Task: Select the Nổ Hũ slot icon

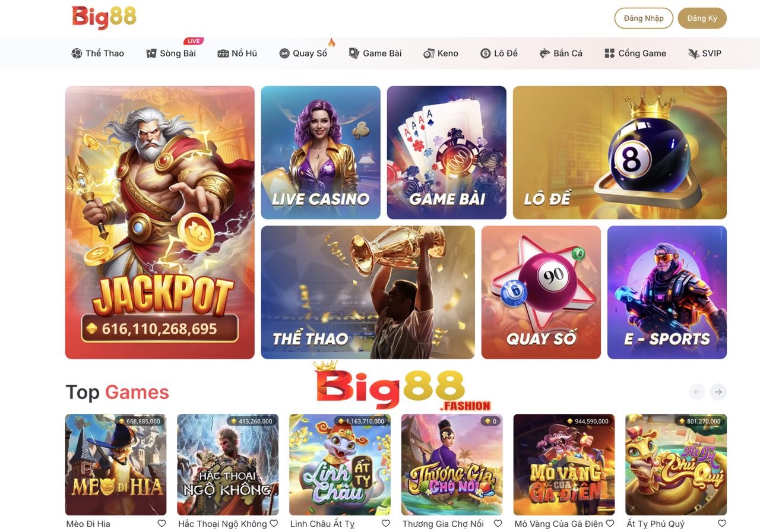Action: point(223,53)
